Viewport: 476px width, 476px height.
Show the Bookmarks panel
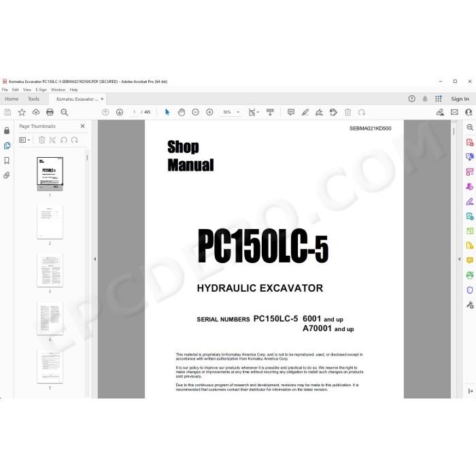(x=7, y=160)
